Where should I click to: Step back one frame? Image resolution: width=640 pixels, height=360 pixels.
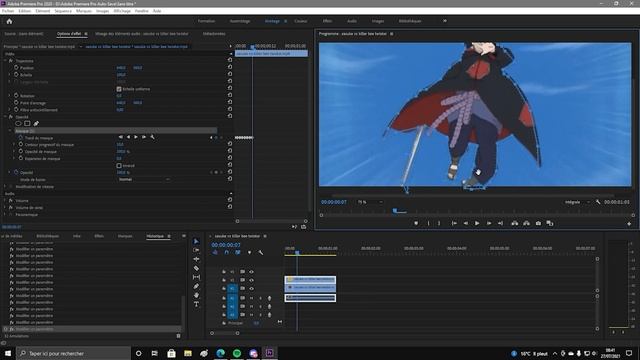(465, 223)
